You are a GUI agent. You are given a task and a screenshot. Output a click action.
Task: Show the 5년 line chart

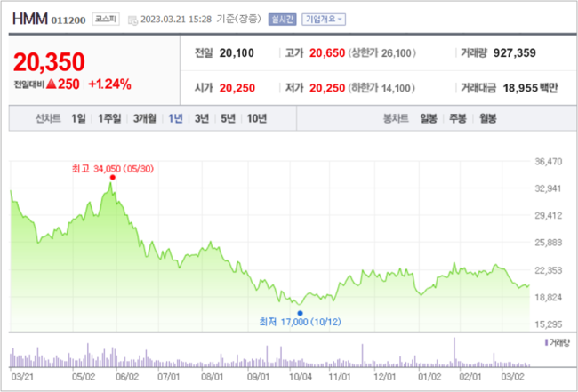(x=228, y=118)
